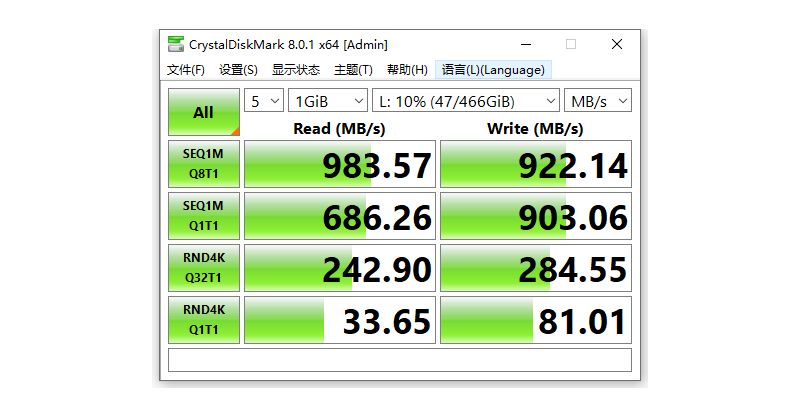Click the CrystalDiskMark app icon in title bar
Viewport: 800px width, 416px height.
click(x=176, y=44)
